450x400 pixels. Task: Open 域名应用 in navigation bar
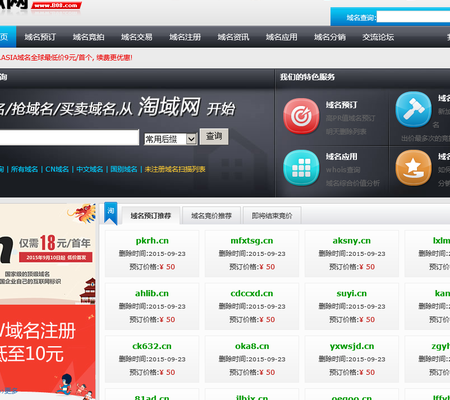(x=282, y=37)
